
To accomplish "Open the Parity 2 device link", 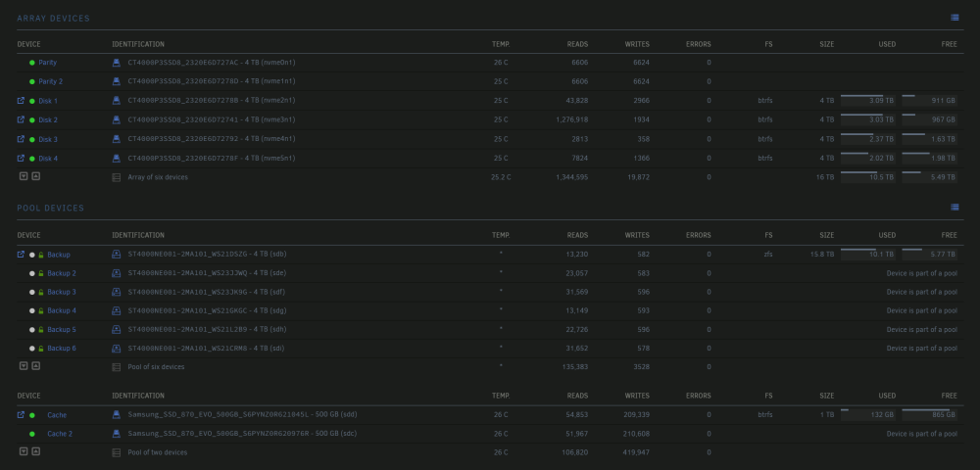I will [x=51, y=82].
